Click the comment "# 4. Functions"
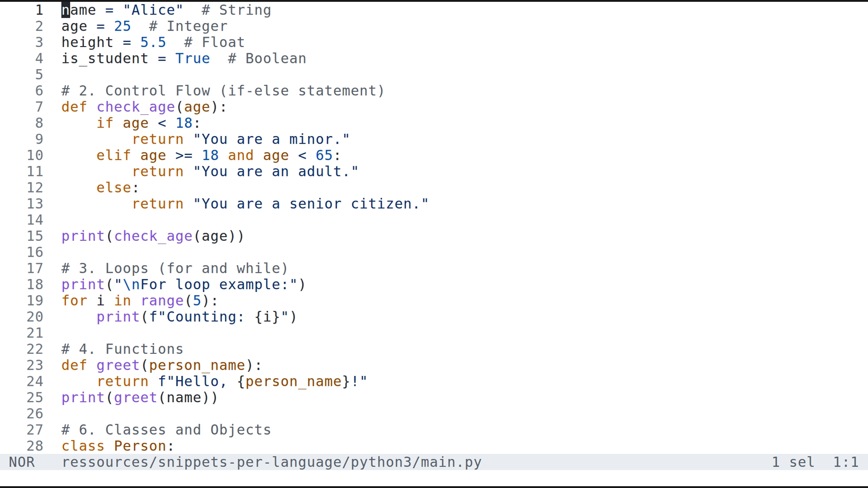The width and height of the screenshot is (868, 488). click(122, 349)
